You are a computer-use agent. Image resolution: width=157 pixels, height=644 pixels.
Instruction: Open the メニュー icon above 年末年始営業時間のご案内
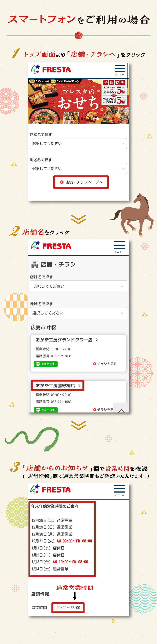click(x=119, y=490)
